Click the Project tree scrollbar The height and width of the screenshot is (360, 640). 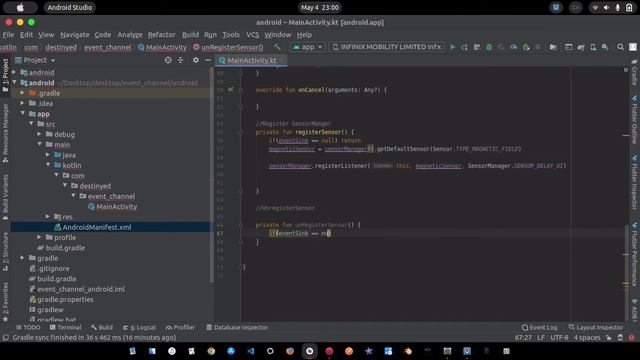pos(211,176)
